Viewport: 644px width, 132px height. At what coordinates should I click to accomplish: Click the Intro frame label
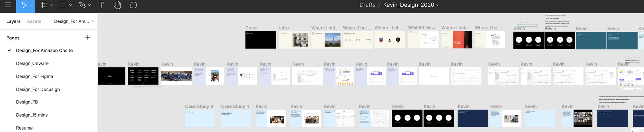click(284, 28)
